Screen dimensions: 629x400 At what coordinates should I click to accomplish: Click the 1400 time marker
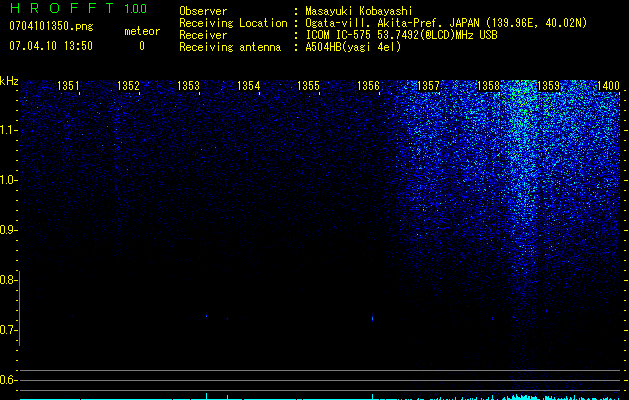point(609,86)
